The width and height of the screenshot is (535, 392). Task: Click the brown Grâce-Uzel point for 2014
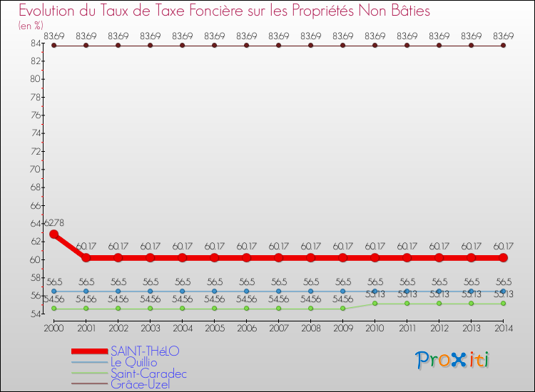tap(504, 46)
